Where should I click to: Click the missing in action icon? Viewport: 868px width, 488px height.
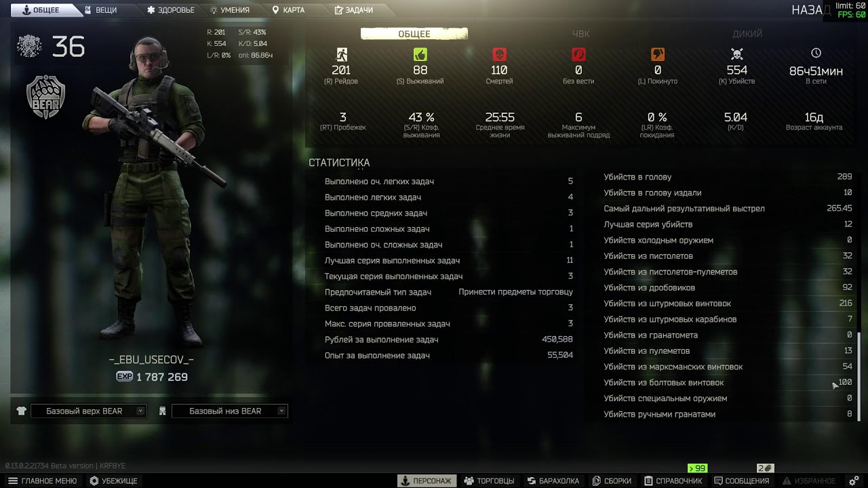(578, 54)
